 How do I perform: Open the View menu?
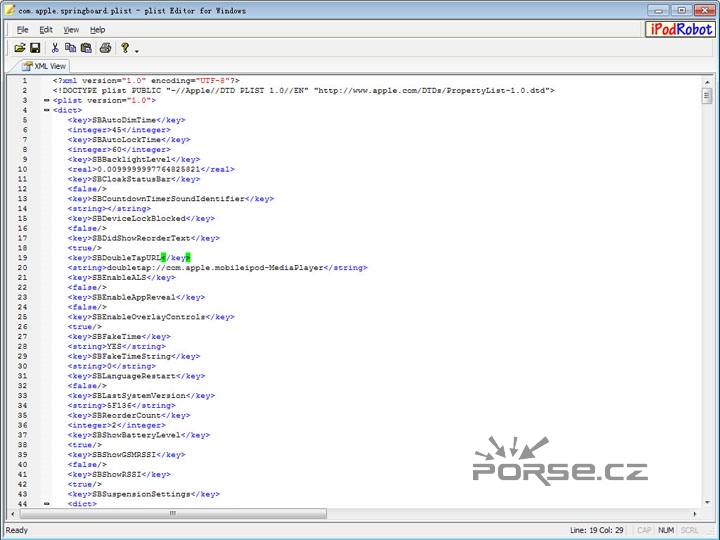point(71,30)
